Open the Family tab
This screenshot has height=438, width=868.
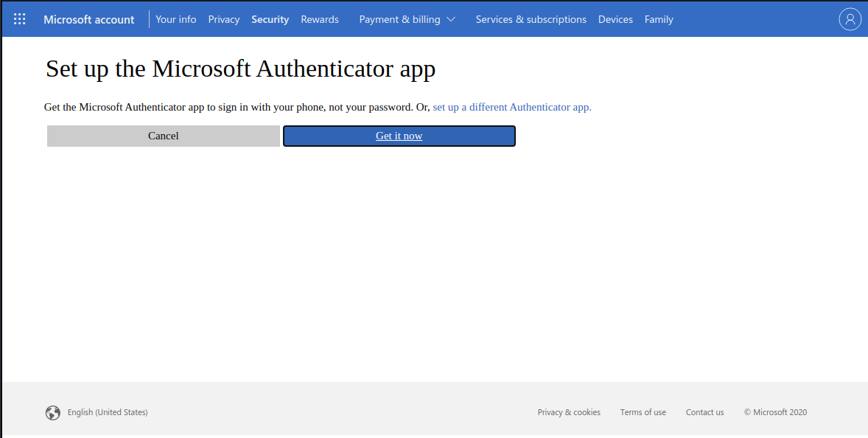[659, 19]
